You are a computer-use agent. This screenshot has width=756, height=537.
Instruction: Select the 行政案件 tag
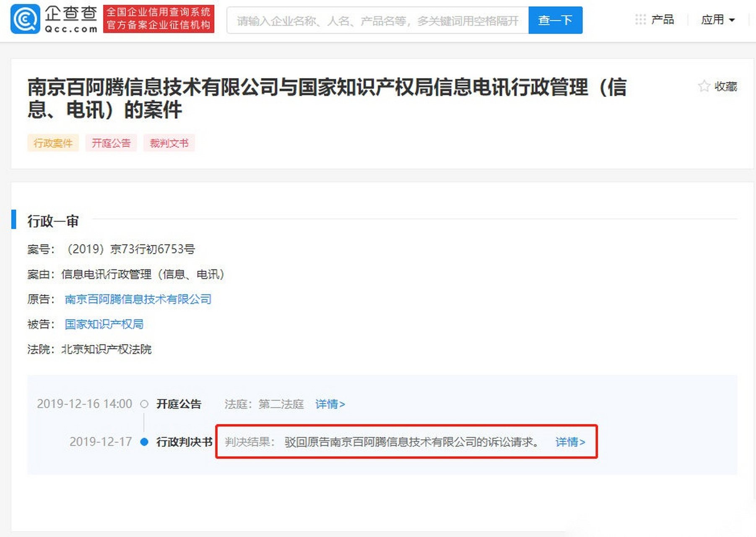(53, 143)
